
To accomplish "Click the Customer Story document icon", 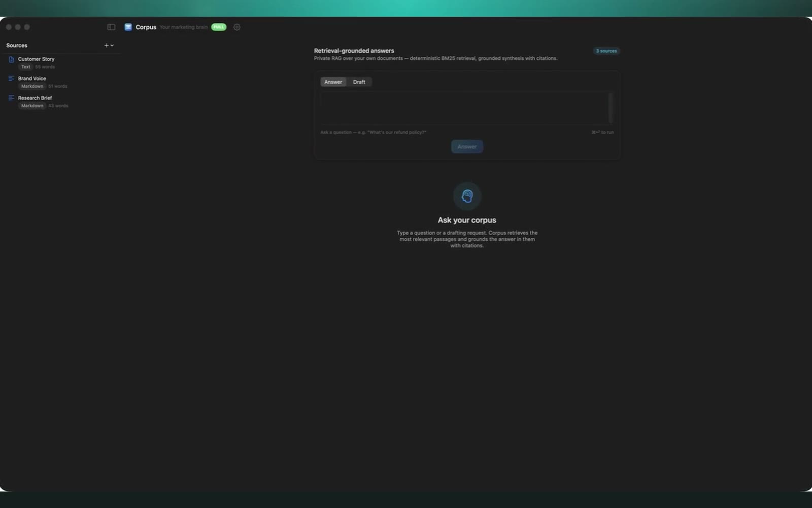I will tap(11, 59).
